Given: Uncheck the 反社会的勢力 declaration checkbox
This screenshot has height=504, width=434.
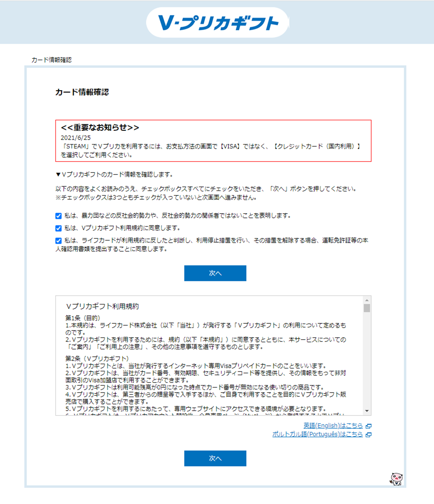Looking at the screenshot, I should [x=58, y=216].
